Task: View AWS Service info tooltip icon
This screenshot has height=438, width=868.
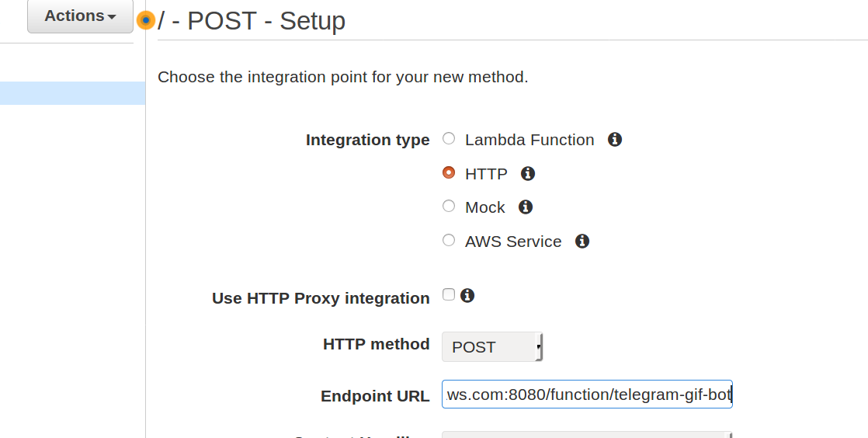Action: (x=582, y=242)
